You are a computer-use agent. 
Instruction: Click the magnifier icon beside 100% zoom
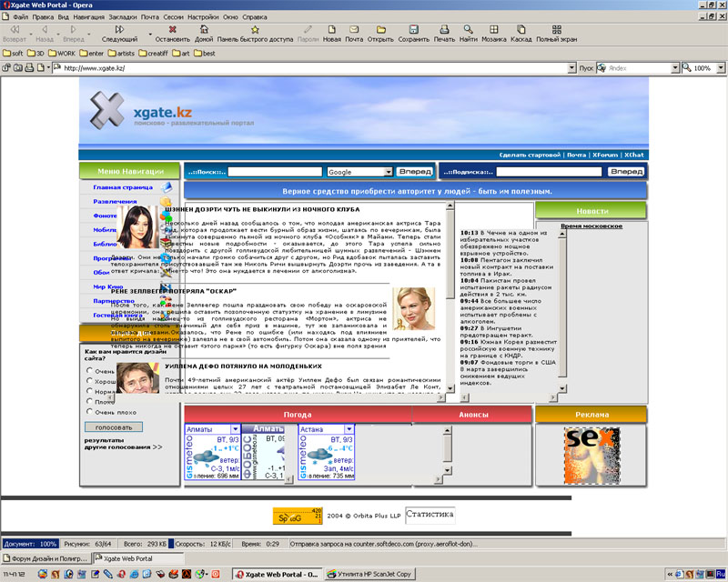pyautogui.click(x=687, y=68)
